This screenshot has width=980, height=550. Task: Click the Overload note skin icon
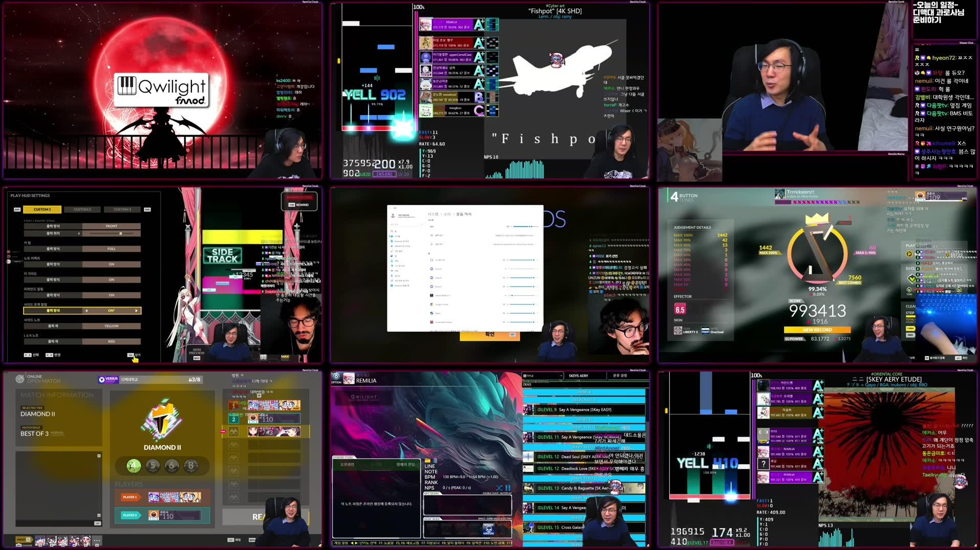[x=705, y=331]
